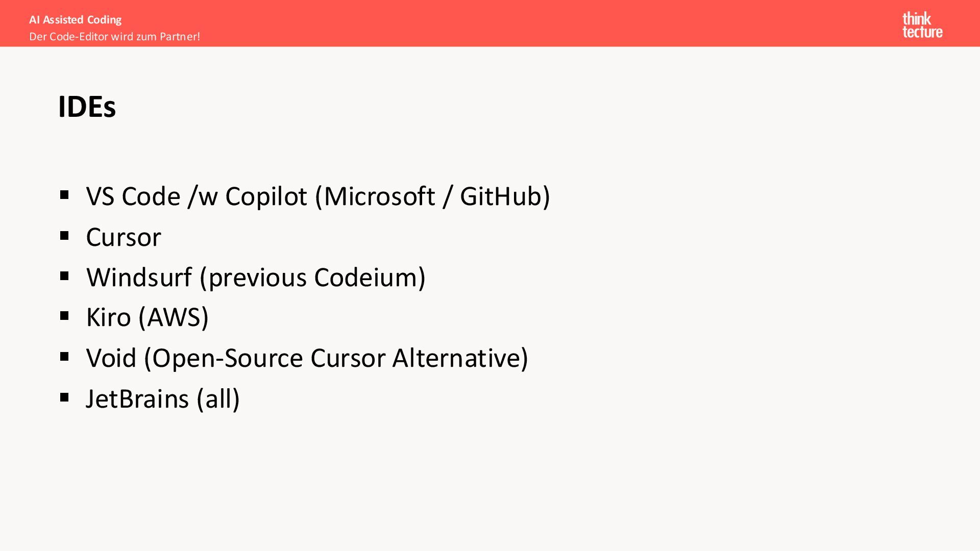The image size is (980, 551).
Task: Click the Thinktecture logo in header
Action: point(922,25)
